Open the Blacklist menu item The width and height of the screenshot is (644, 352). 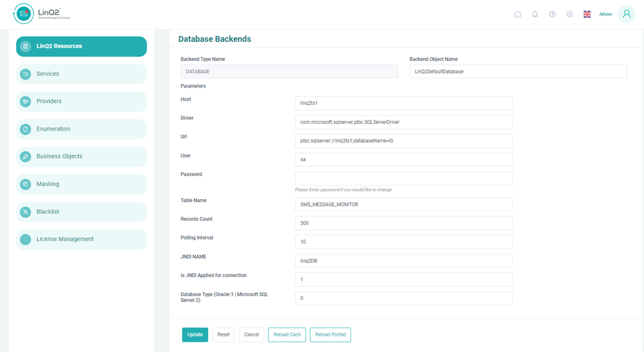[82, 212]
